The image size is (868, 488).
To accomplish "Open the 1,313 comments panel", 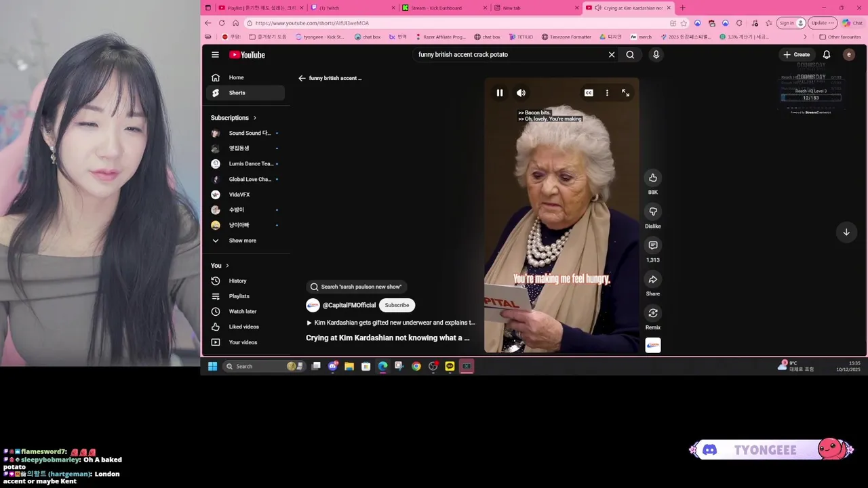I will [653, 245].
